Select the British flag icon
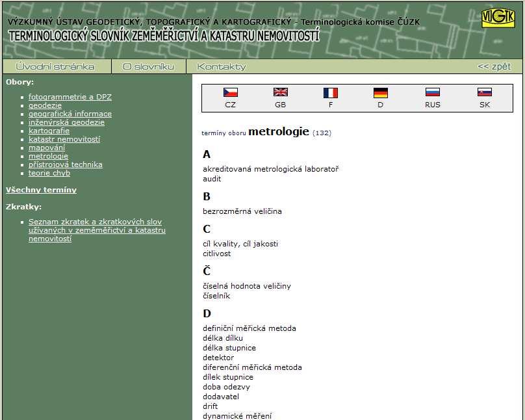 [x=280, y=92]
